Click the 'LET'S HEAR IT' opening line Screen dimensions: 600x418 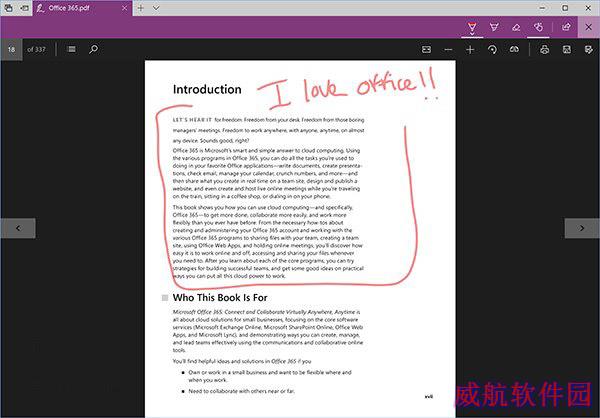click(x=268, y=120)
